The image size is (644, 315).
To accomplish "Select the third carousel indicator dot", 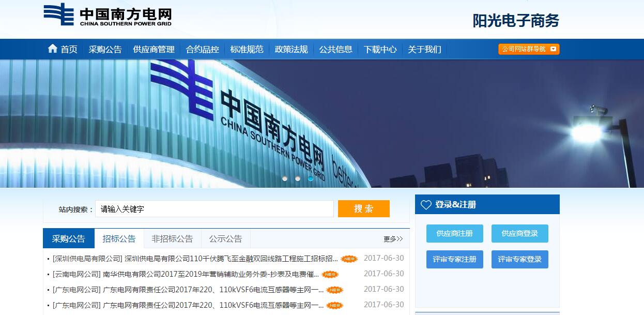I will (310, 178).
